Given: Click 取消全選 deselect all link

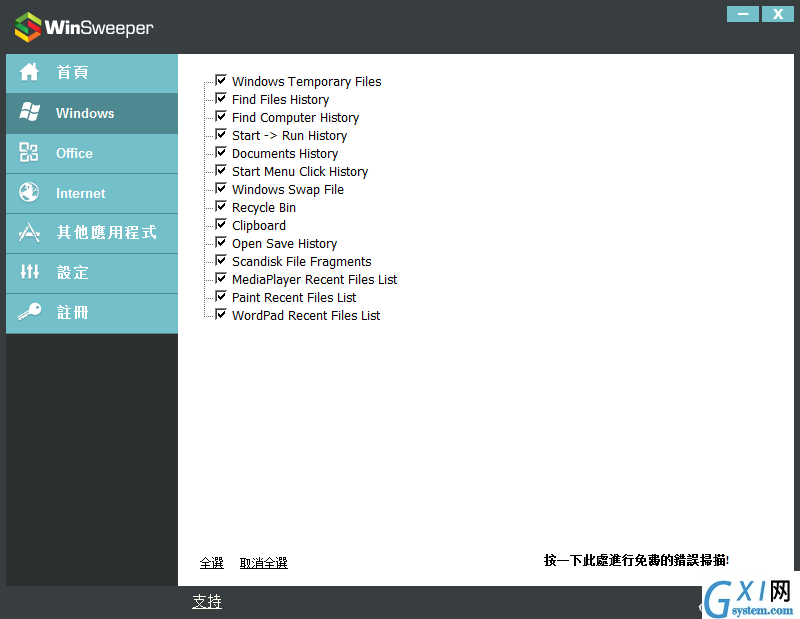Looking at the screenshot, I should [x=264, y=563].
